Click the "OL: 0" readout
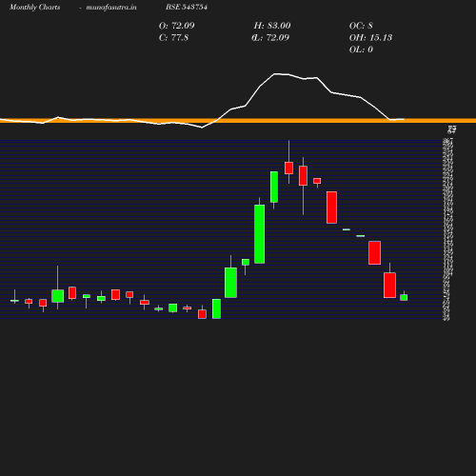 361,50
